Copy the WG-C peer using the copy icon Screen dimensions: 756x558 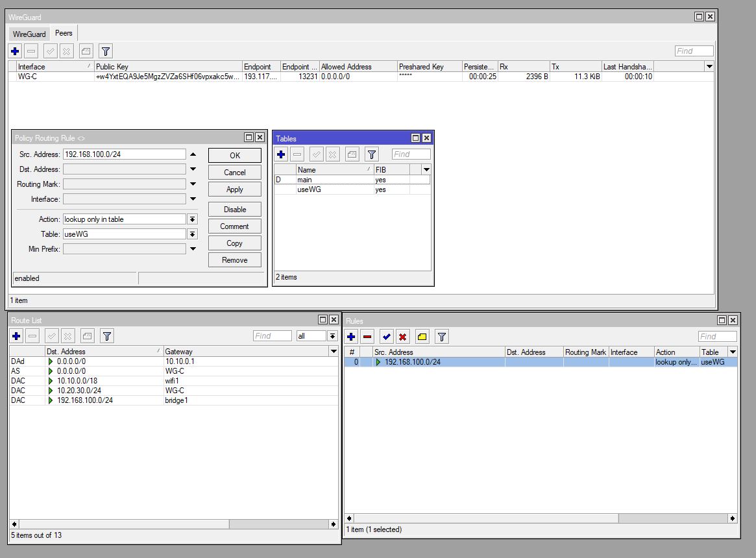[86, 51]
